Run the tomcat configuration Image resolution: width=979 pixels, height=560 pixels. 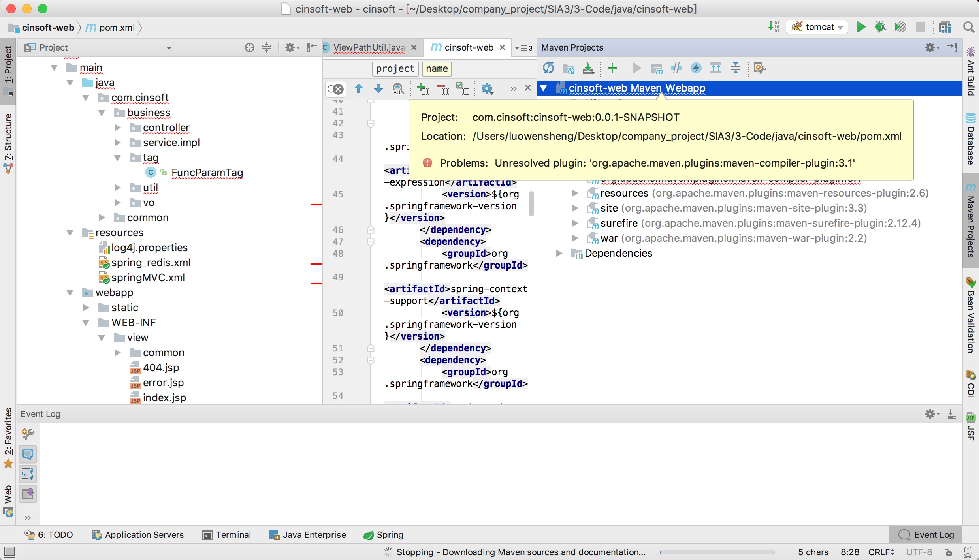[x=861, y=27]
